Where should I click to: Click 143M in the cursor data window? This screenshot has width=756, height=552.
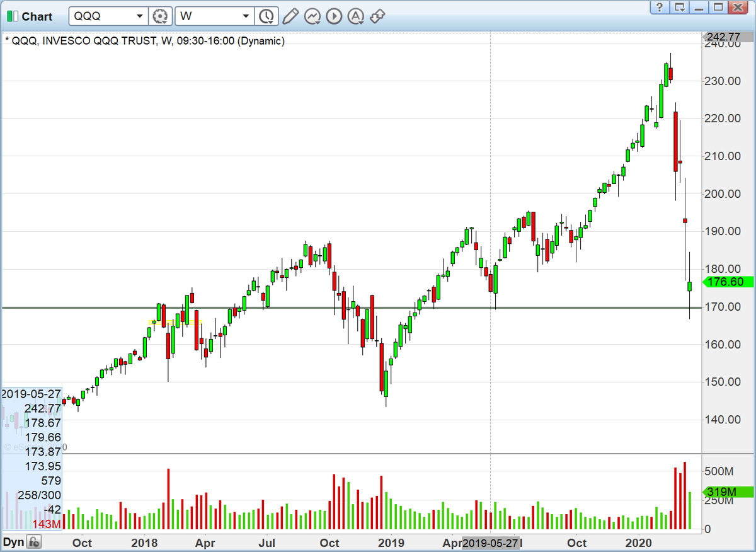[x=46, y=524]
